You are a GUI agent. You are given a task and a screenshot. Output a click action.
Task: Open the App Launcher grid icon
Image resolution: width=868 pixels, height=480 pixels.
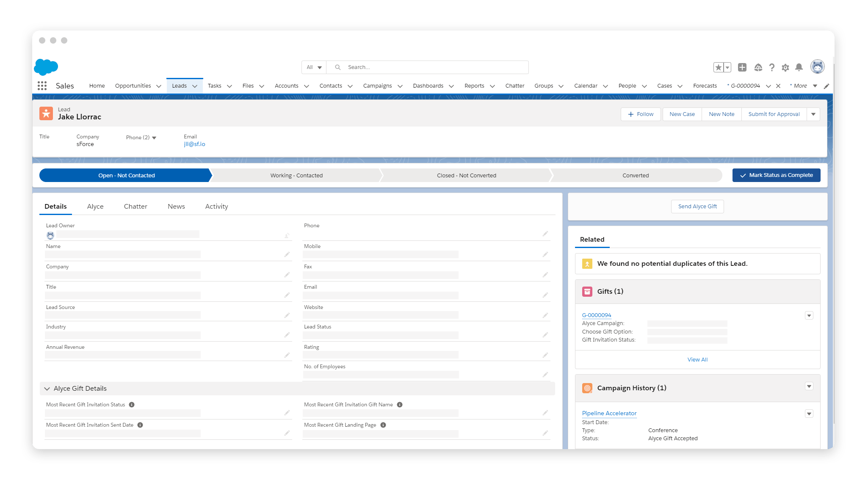tap(42, 86)
